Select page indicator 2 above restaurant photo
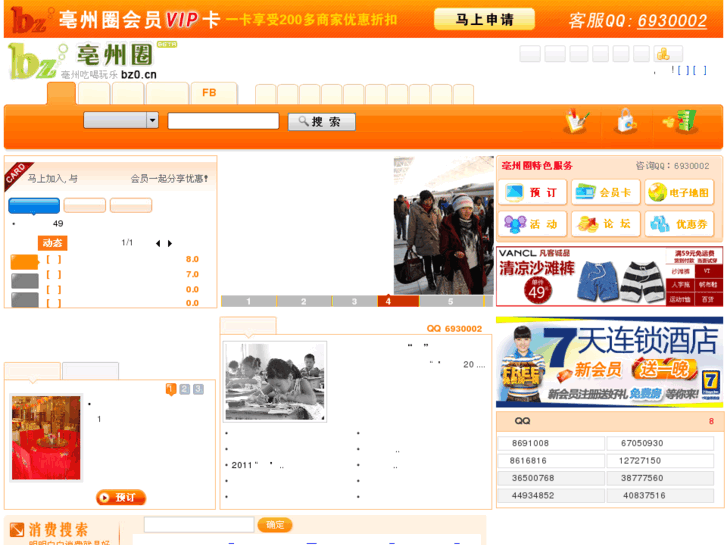 [185, 389]
